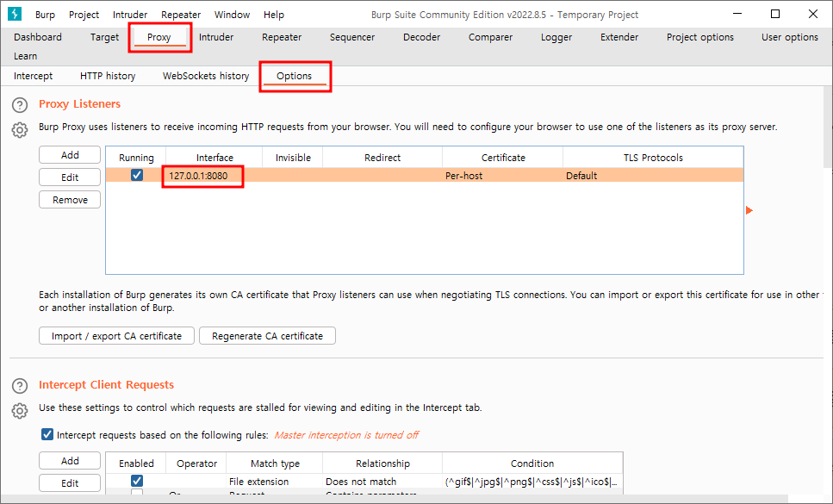Click the TLS Protocols column header
The width and height of the screenshot is (833, 504).
pyautogui.click(x=653, y=158)
